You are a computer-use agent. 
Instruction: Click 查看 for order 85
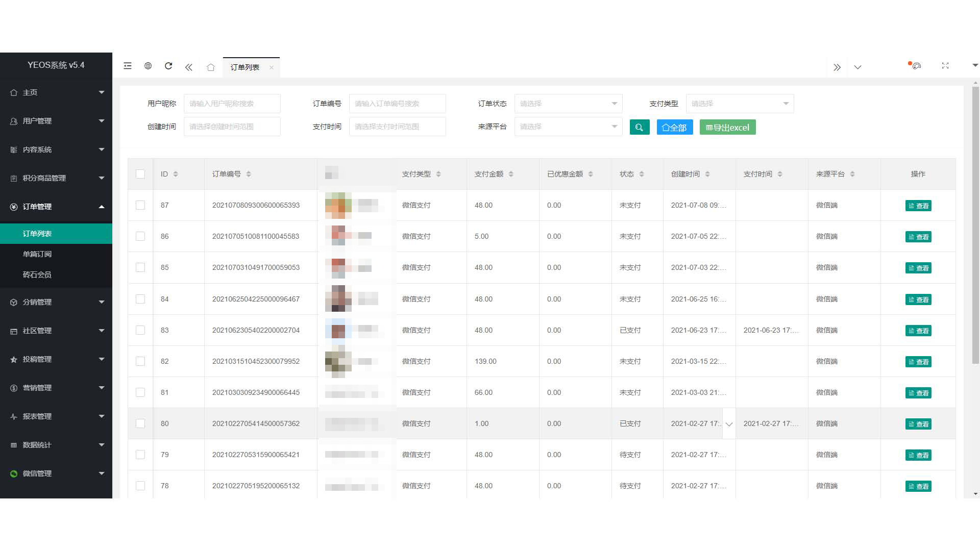point(918,268)
